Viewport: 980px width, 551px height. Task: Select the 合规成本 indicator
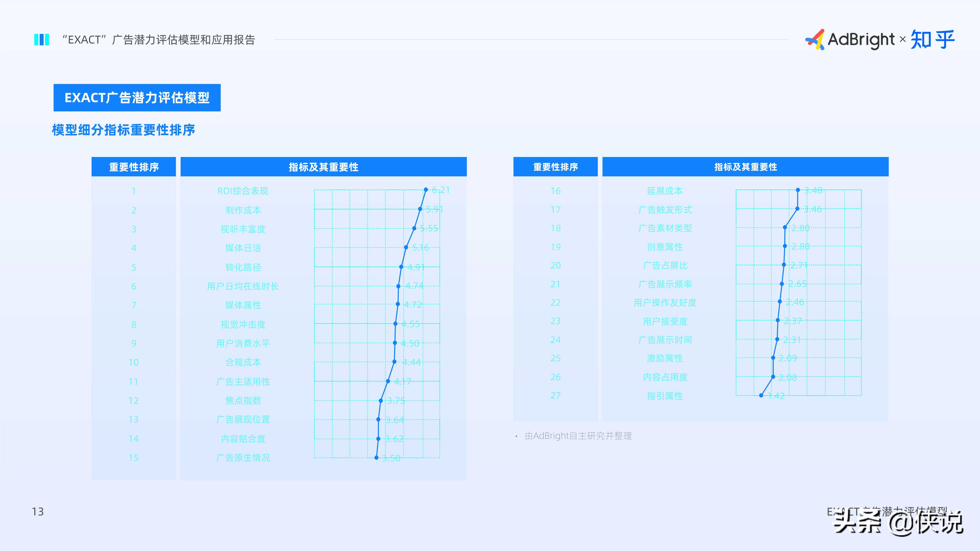[x=243, y=362]
